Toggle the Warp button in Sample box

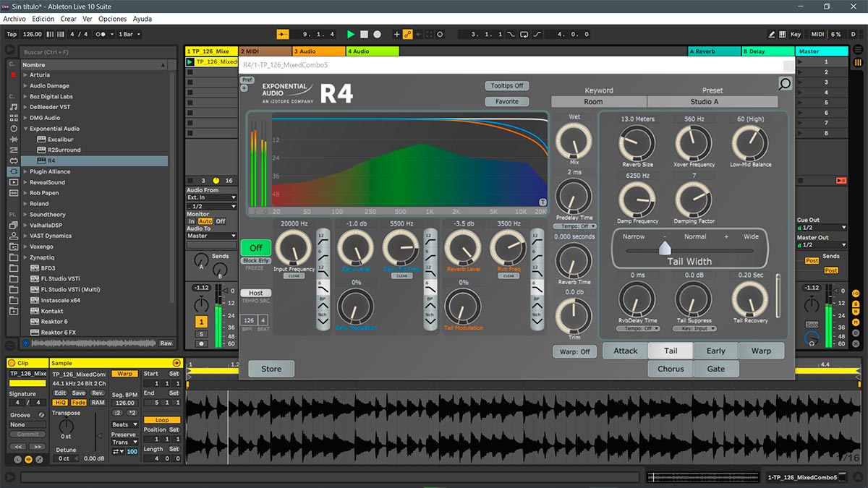[125, 374]
